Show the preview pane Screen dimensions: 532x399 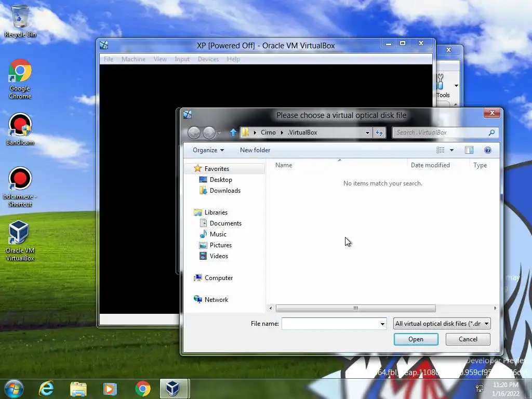pos(469,150)
